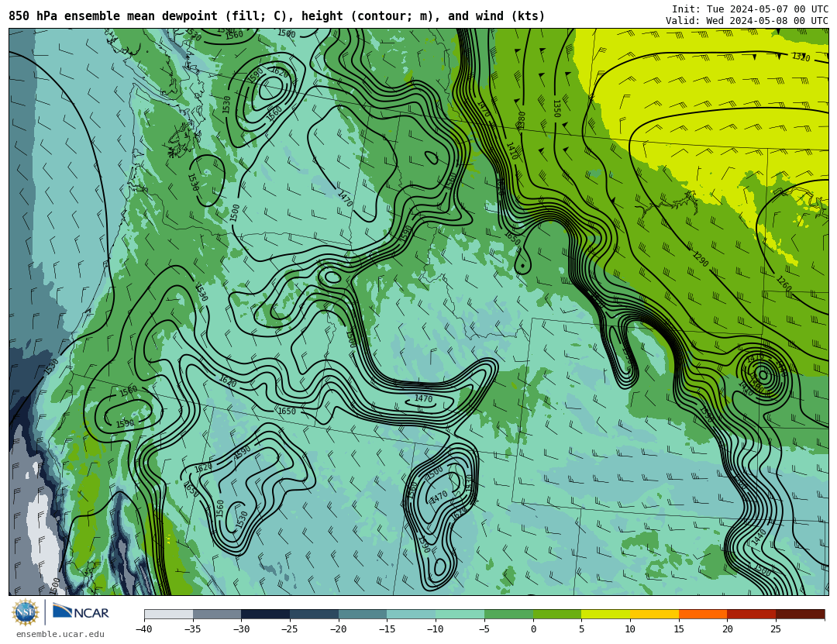This screenshot has height=644, width=837.
Task: Open the ensemble.ucar.edu link text
Action: [60, 635]
